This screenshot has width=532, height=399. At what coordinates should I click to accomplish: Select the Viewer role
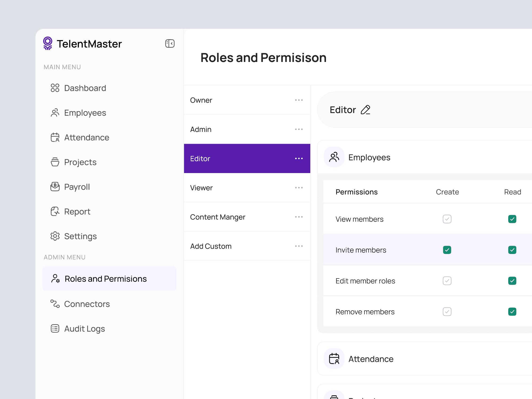(247, 188)
